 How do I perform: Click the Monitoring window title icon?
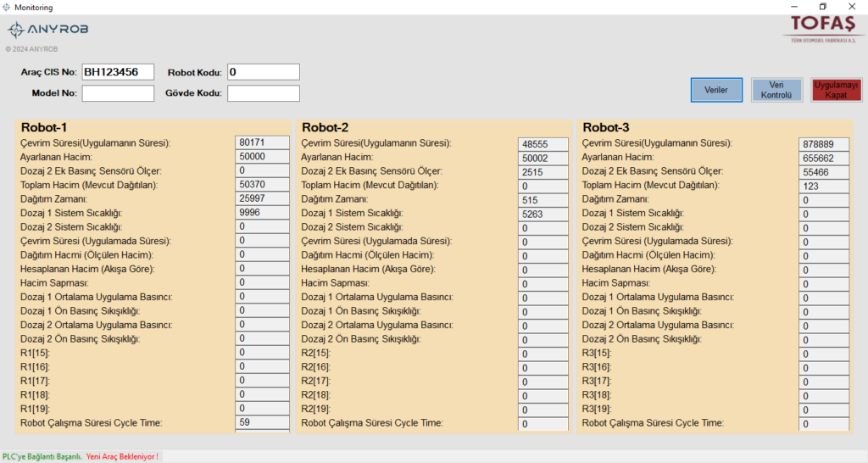(7, 7)
